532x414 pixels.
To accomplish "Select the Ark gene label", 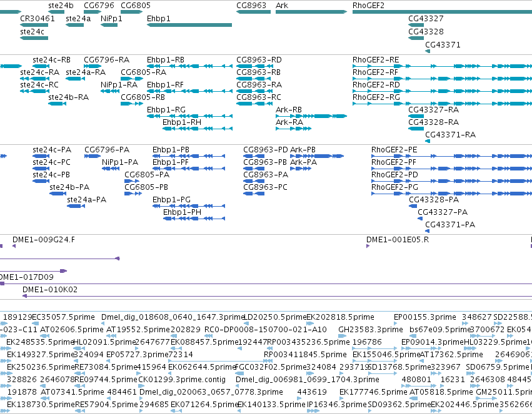I will point(282,6).
